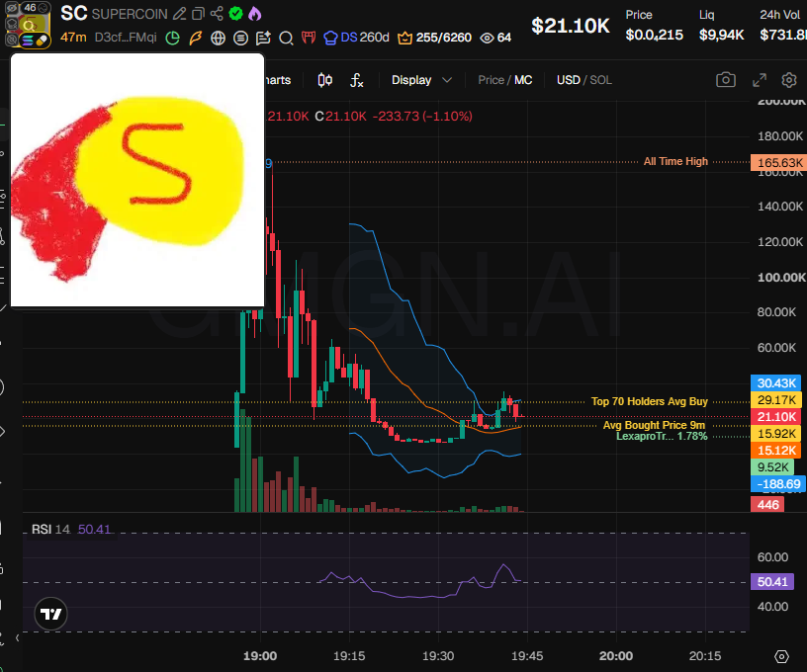
Task: Open the DS 260d chef-hat badge
Action: point(356,38)
